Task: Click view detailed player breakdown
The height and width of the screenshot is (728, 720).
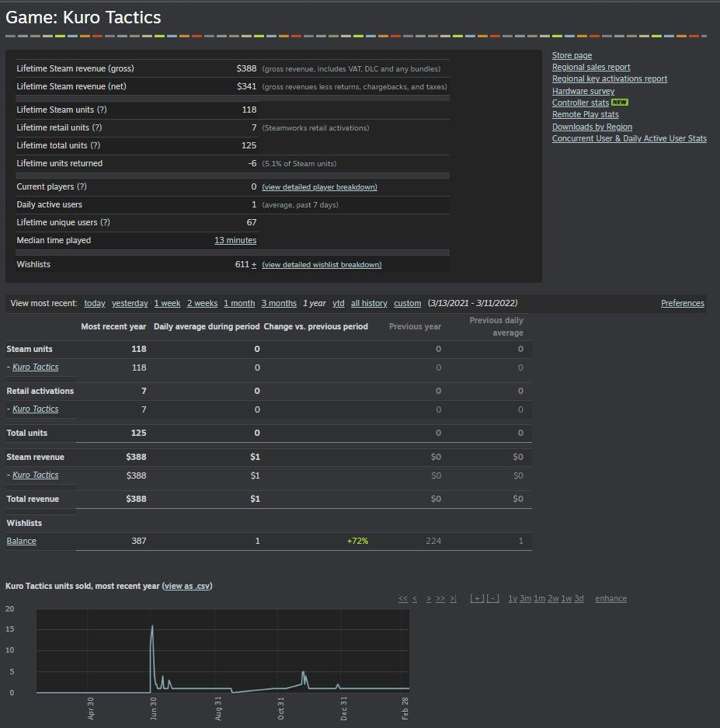Action: coord(319,186)
